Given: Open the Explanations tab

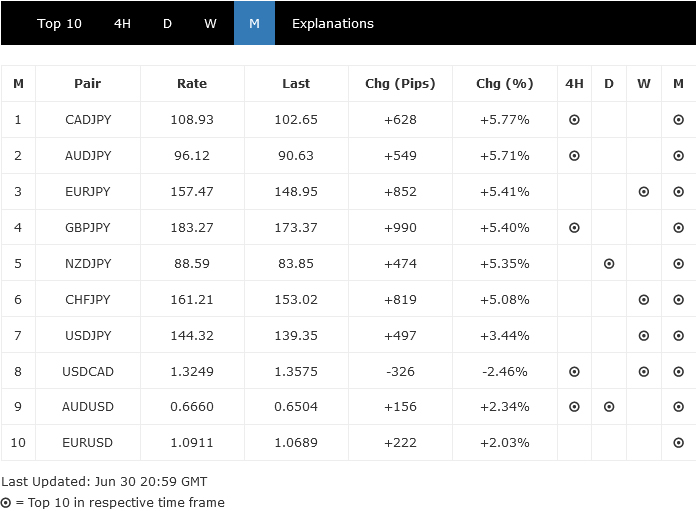Looking at the screenshot, I should pos(332,24).
